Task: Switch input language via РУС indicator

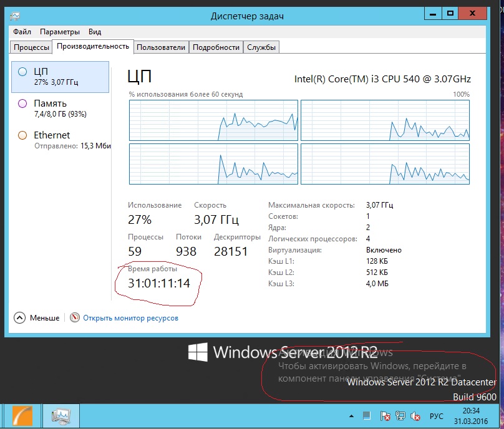Action: pyautogui.click(x=436, y=416)
